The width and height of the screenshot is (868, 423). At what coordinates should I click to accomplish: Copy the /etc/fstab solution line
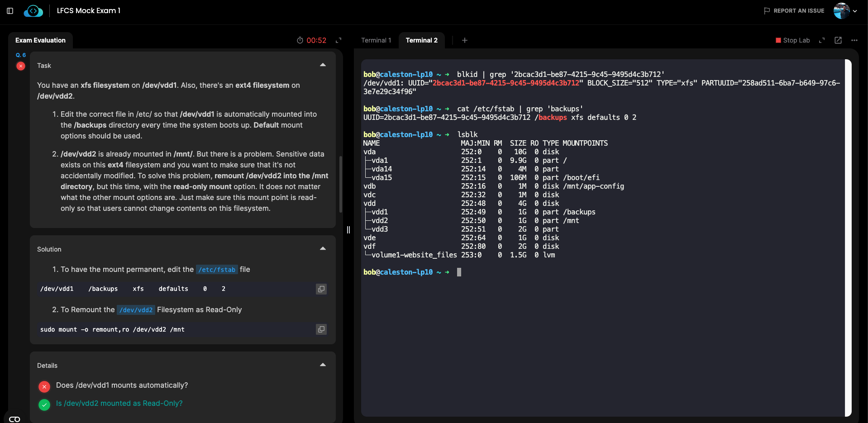click(321, 289)
